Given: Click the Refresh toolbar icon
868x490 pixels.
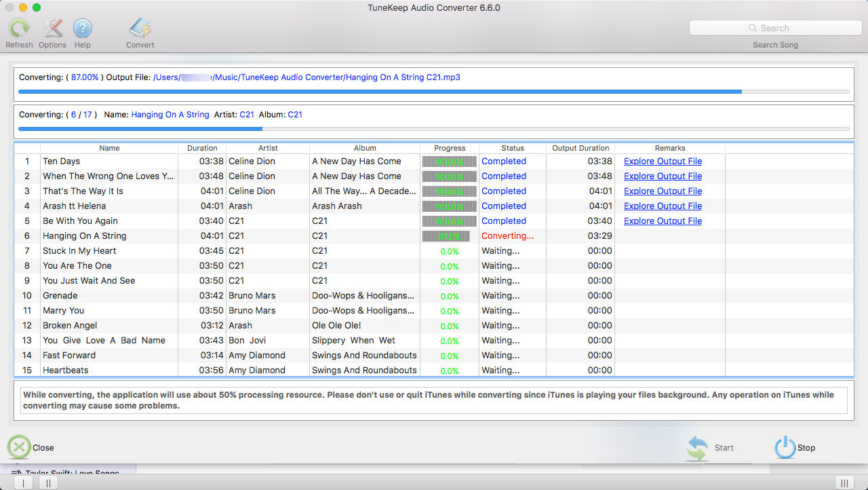Looking at the screenshot, I should (x=19, y=28).
